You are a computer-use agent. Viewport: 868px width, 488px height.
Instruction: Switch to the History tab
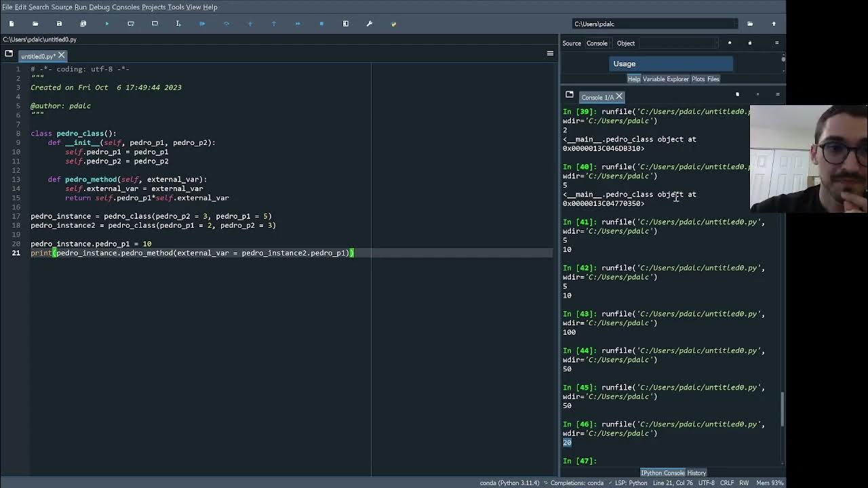[x=696, y=473]
